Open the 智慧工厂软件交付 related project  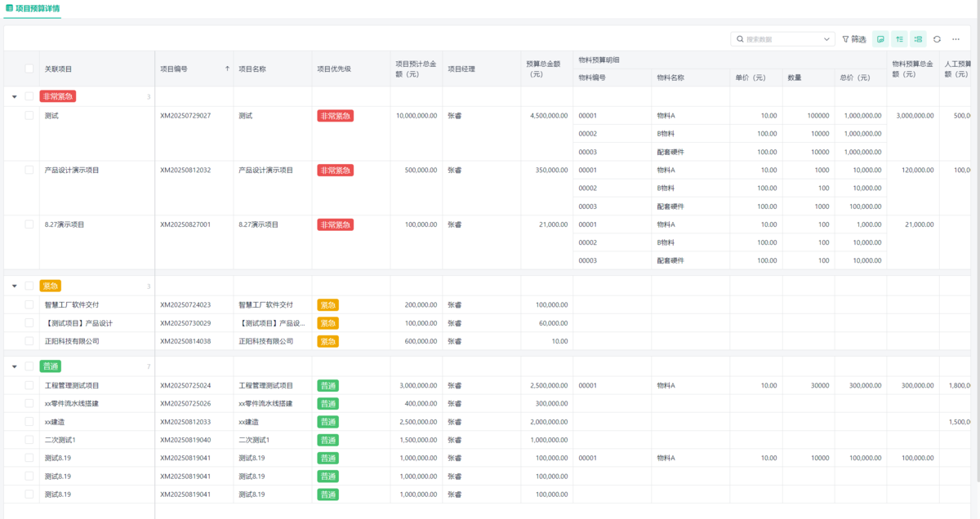click(x=72, y=304)
